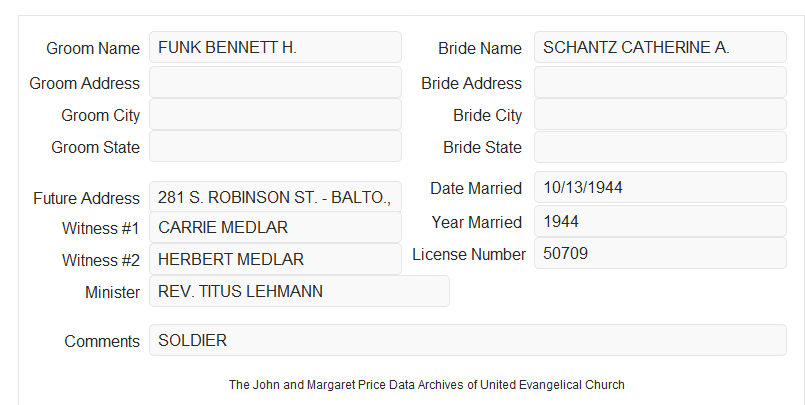Click the Groom State field
Image resolution: width=805 pixels, height=405 pixels.
tap(275, 146)
